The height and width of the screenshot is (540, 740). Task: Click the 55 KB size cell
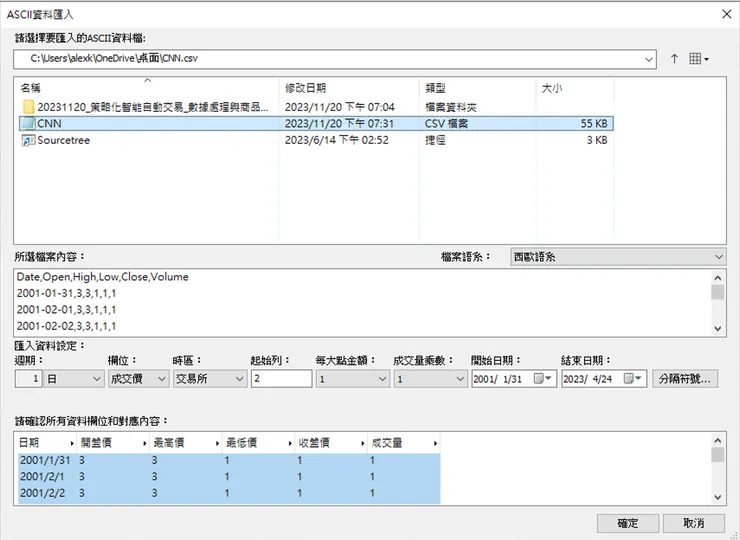pyautogui.click(x=594, y=124)
